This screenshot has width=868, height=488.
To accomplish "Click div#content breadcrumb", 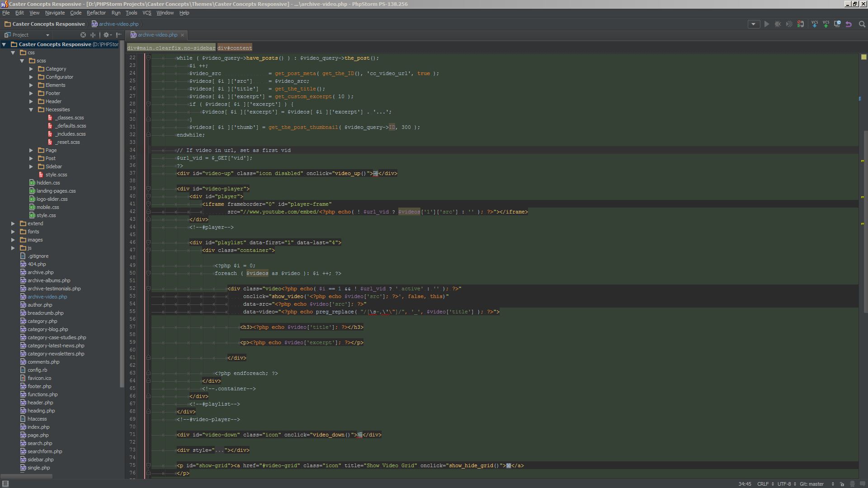I will click(x=235, y=48).
